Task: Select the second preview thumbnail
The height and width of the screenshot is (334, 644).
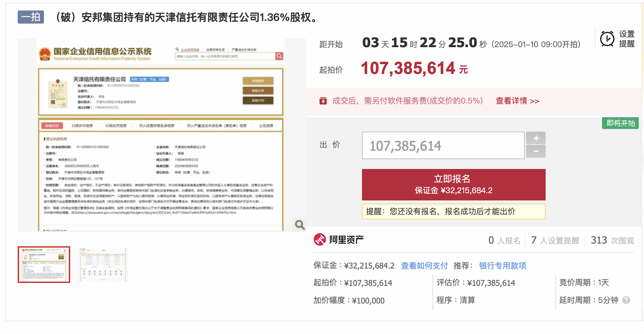Action: pos(103,265)
